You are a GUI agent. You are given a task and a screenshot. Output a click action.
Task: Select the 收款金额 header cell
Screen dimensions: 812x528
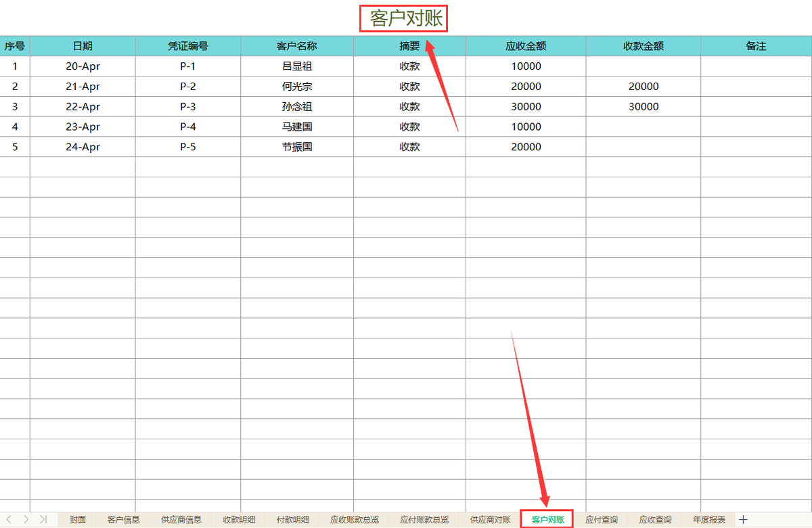[644, 46]
